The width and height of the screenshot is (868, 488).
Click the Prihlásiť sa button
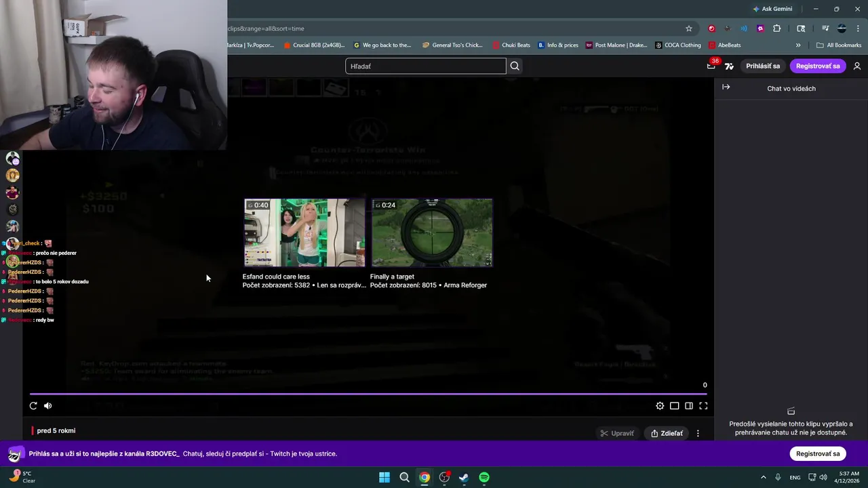[763, 66]
